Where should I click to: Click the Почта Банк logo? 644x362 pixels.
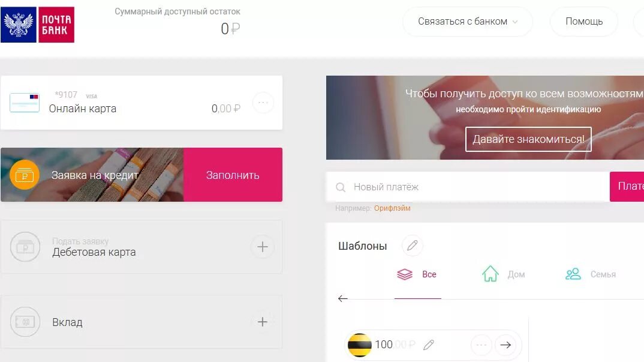tap(37, 25)
